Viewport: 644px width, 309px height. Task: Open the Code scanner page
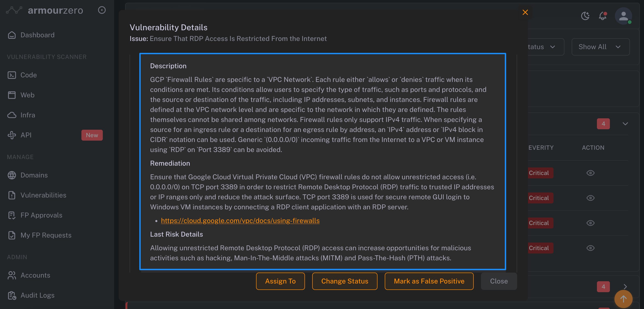28,75
